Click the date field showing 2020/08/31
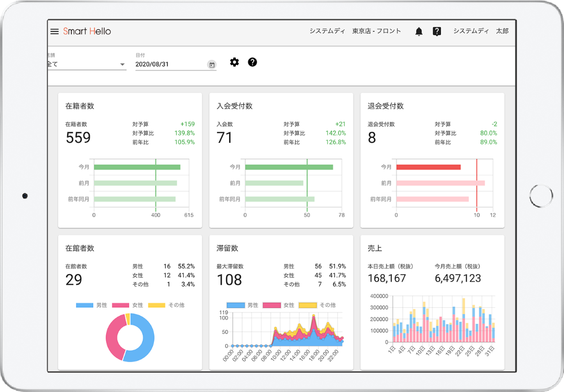Viewport: 564px width, 392px height. tap(169, 64)
